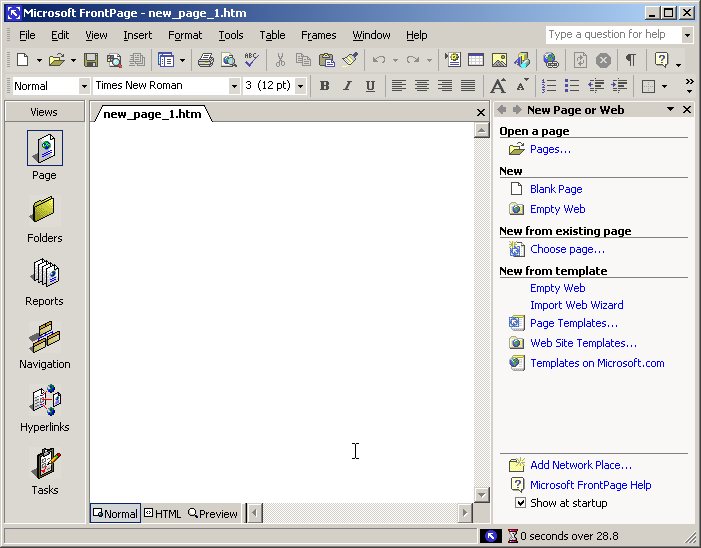Open the Hyperlinks view icon
701x548 pixels.
[44, 409]
